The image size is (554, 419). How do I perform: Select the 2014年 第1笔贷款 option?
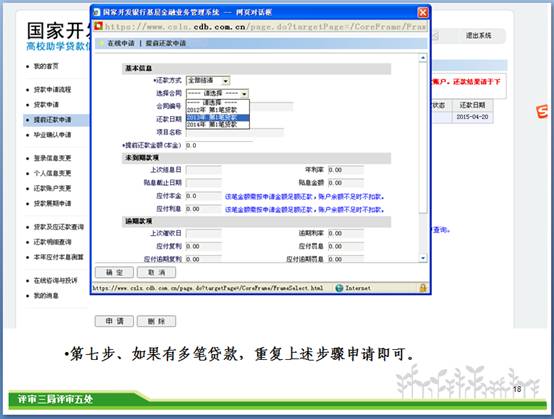tap(217, 124)
